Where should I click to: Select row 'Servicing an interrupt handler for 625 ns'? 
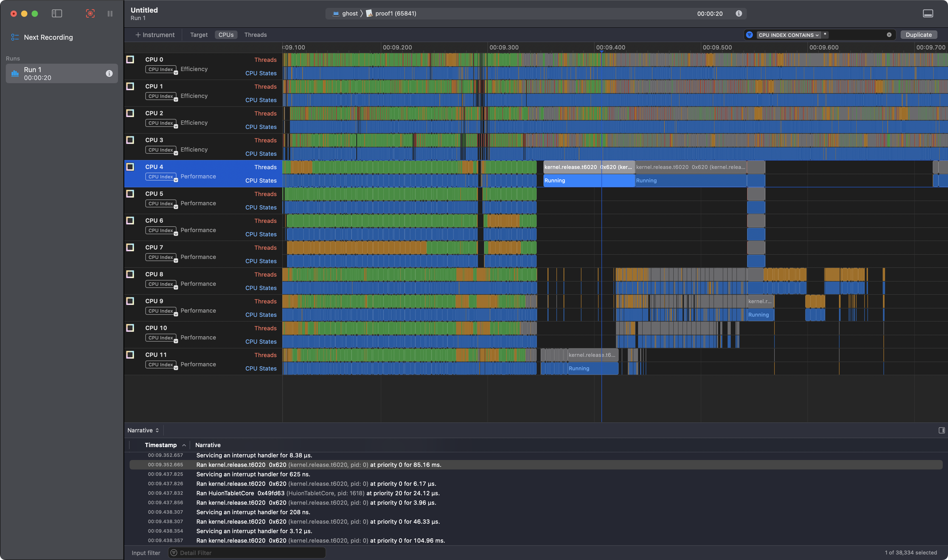tap(536, 474)
